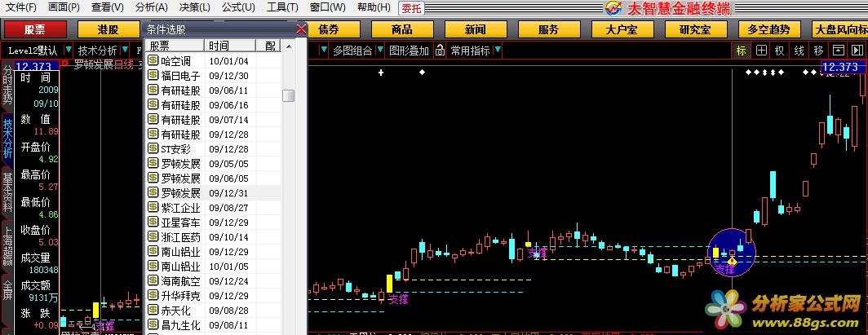Image resolution: width=868 pixels, height=335 pixels.
Task: Sort list by 时间 column header
Action: click(x=230, y=46)
